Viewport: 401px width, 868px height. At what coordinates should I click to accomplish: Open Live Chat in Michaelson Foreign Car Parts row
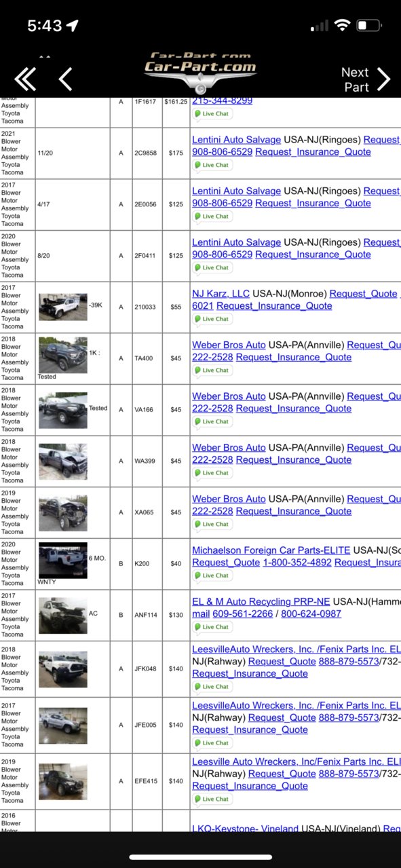(x=212, y=575)
